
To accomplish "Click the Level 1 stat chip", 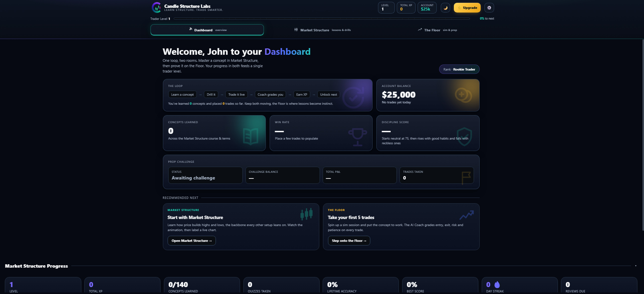I will click(386, 8).
